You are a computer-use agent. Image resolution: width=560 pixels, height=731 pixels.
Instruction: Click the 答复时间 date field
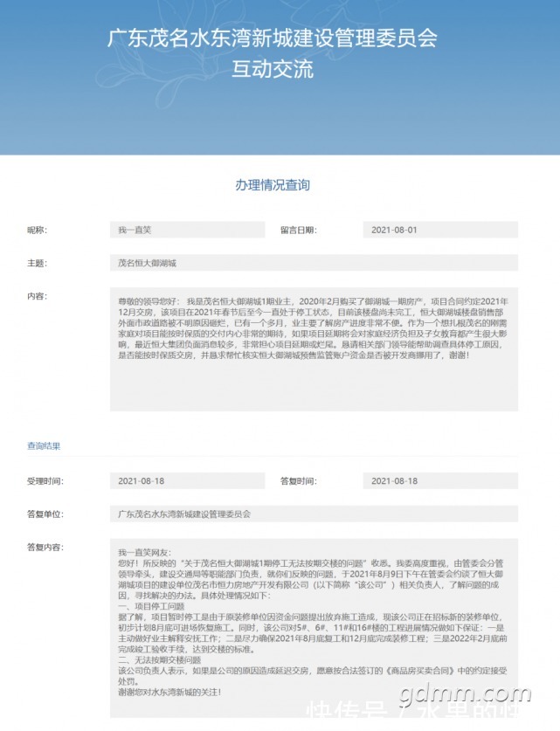[x=440, y=480]
